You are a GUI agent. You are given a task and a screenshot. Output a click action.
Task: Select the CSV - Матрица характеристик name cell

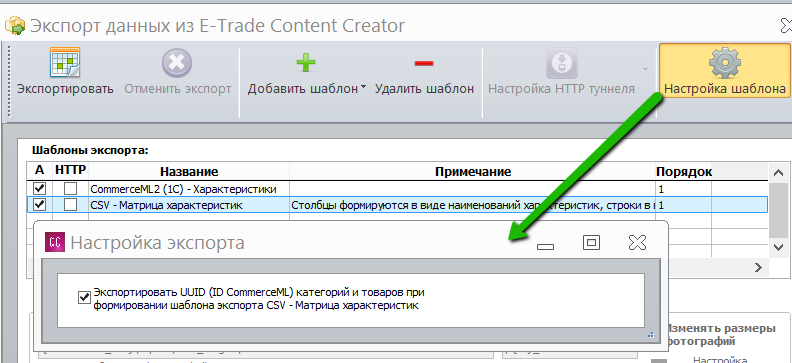[x=189, y=205]
